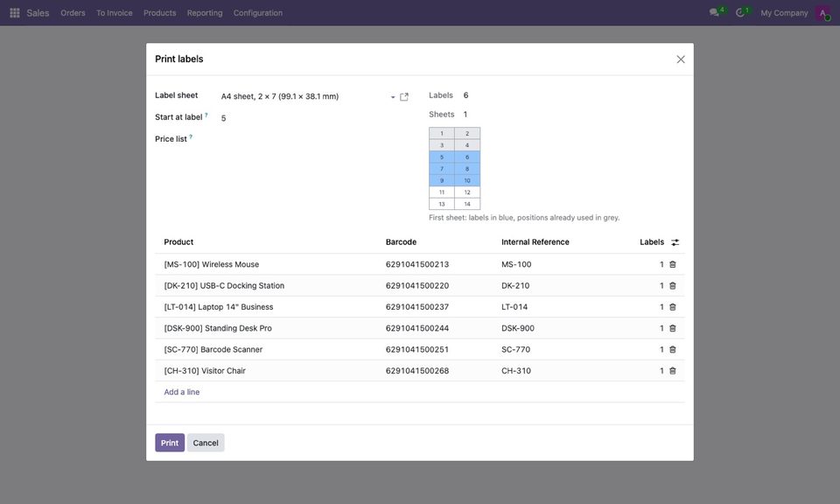The height and width of the screenshot is (504, 840).
Task: Click the Cancel button
Action: 206,443
